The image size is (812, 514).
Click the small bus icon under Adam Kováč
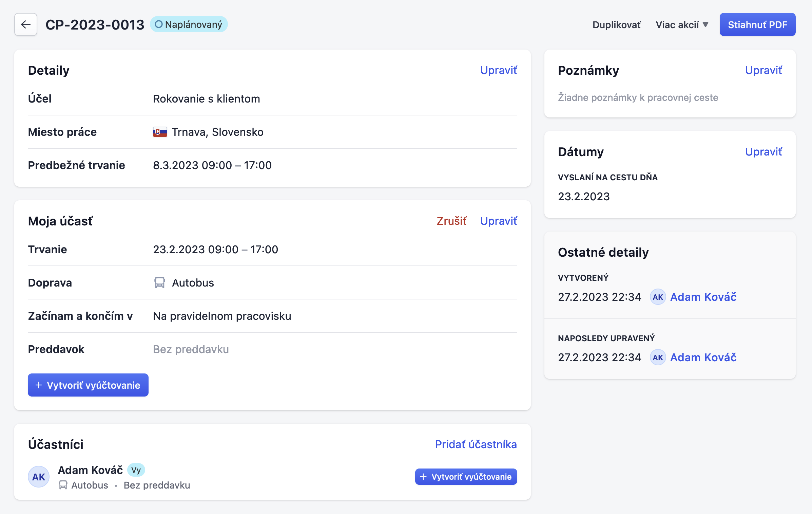click(x=63, y=485)
